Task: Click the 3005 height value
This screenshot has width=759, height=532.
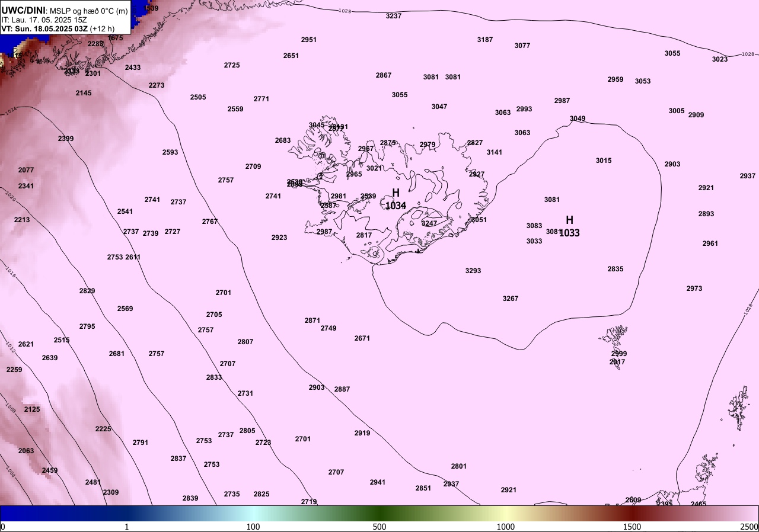Action: (x=677, y=111)
